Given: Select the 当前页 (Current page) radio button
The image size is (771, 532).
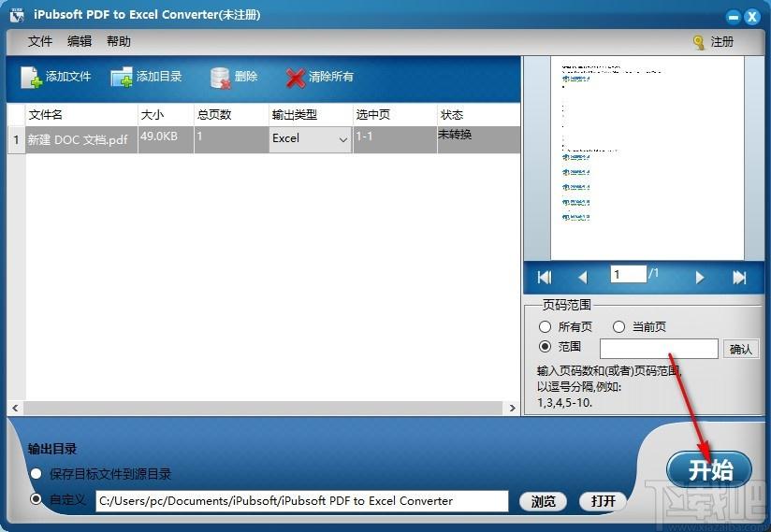Looking at the screenshot, I should click(619, 326).
